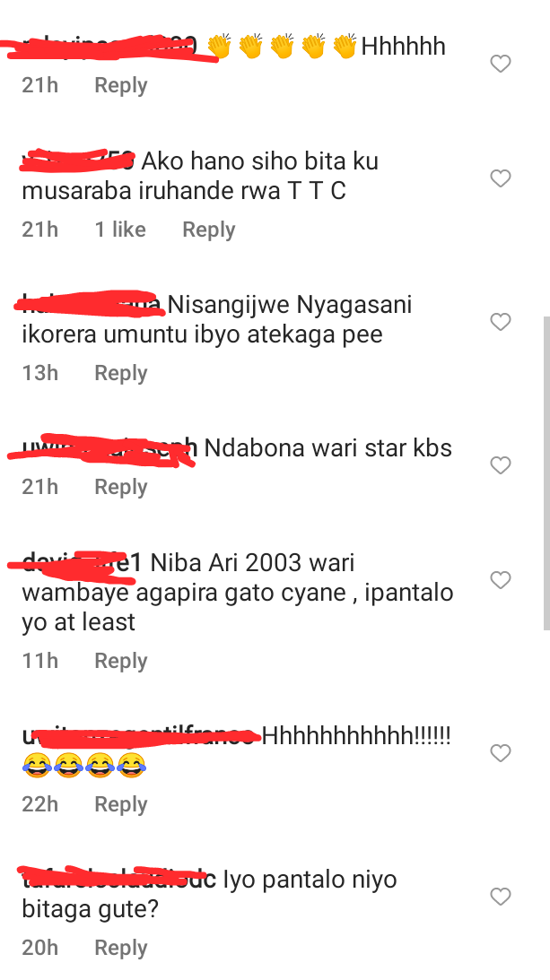Like the 'Iyo pantalo niyo' comment
550x980 pixels.
pos(501,897)
